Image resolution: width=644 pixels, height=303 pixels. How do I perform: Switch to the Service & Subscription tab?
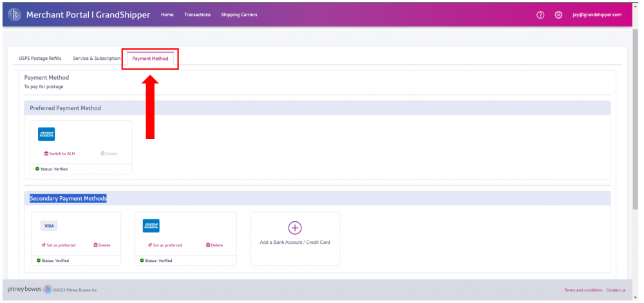click(x=97, y=59)
